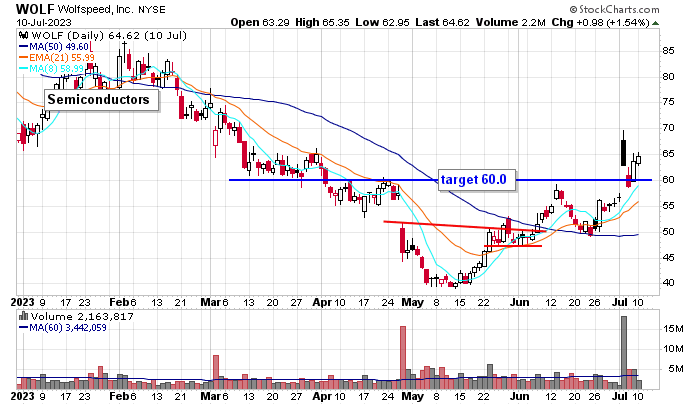Select the High 65.35 value

[322, 22]
